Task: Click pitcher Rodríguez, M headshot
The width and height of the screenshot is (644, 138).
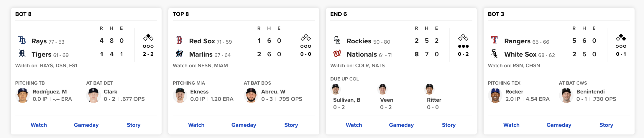Action: click(x=22, y=95)
